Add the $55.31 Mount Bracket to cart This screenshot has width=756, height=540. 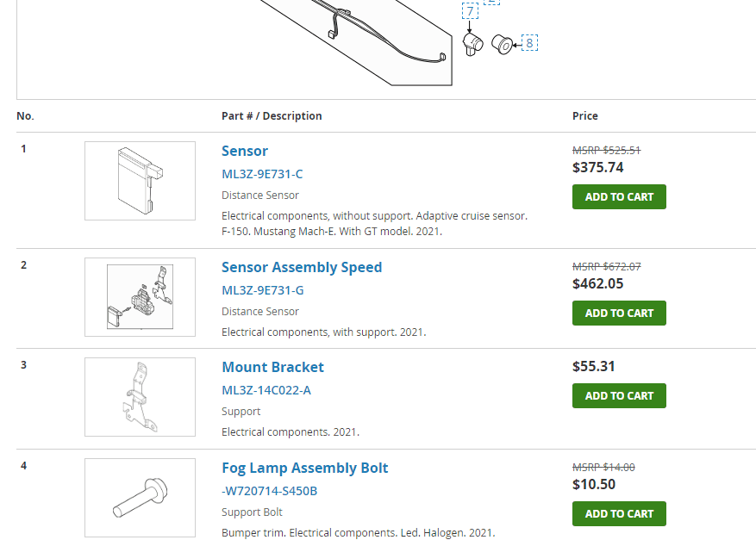point(619,395)
